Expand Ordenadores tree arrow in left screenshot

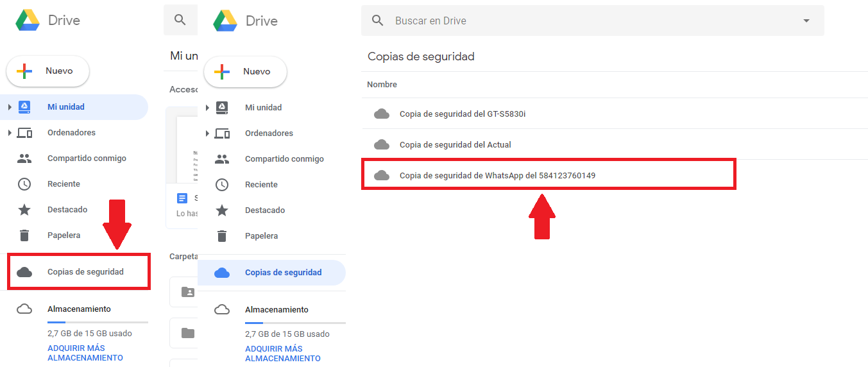click(x=10, y=133)
